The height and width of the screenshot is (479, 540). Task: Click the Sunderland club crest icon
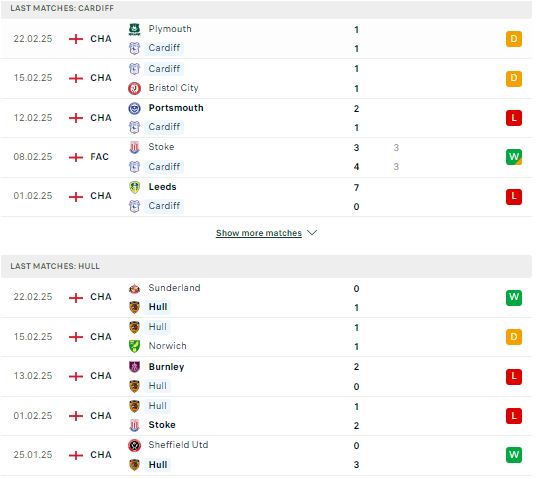click(x=134, y=288)
